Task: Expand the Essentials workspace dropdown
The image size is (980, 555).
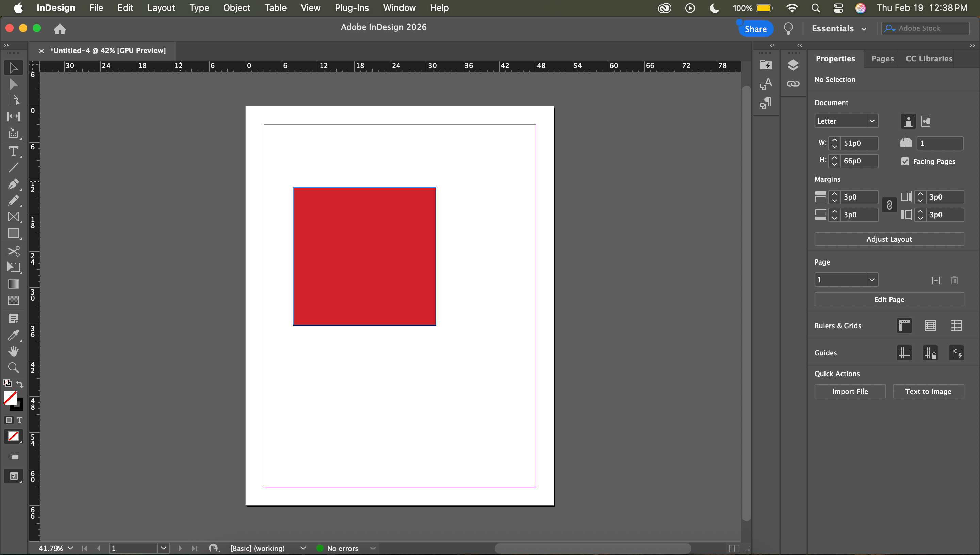Action: point(864,29)
